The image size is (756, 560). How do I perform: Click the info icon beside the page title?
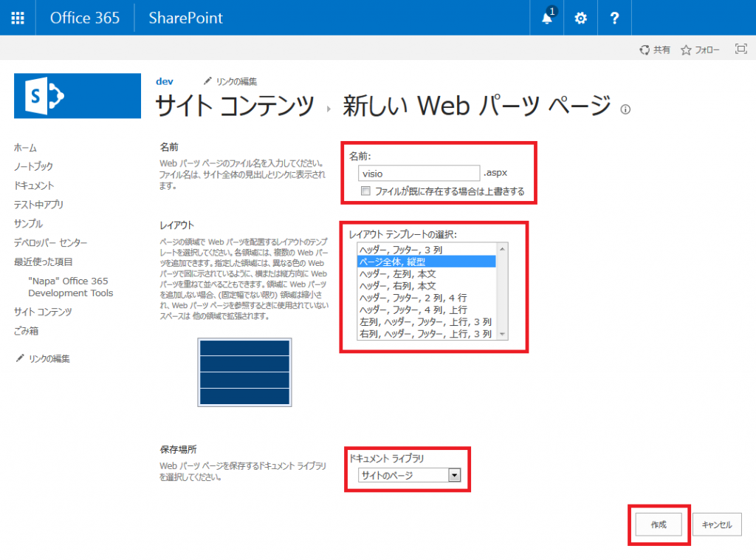coord(625,109)
